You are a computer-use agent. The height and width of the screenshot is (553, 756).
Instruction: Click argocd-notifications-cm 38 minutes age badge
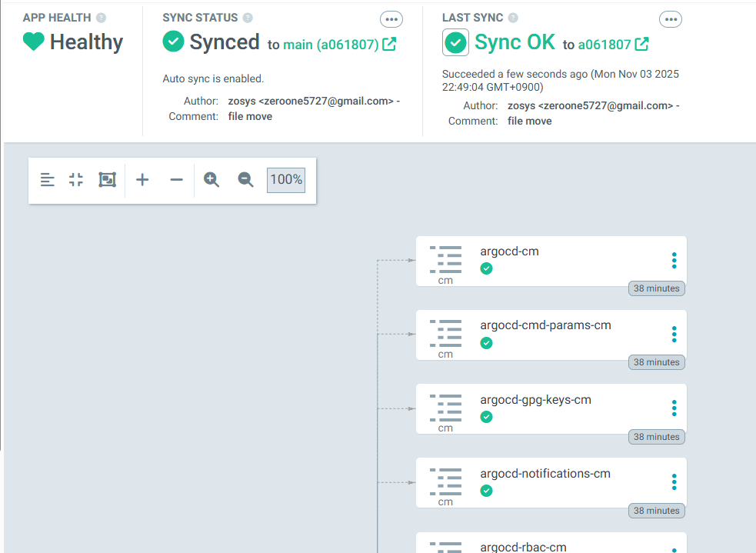[657, 511]
